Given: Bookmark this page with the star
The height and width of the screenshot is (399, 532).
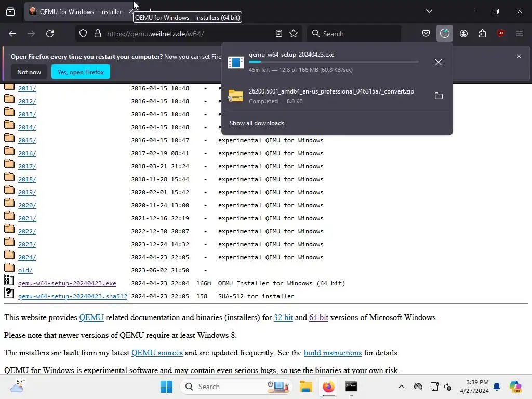Looking at the screenshot, I should coord(294,34).
